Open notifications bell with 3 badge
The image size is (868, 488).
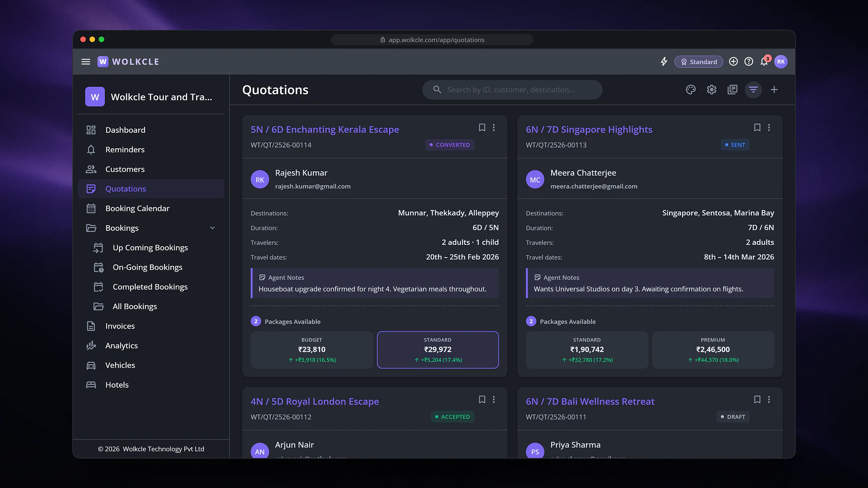(x=764, y=61)
